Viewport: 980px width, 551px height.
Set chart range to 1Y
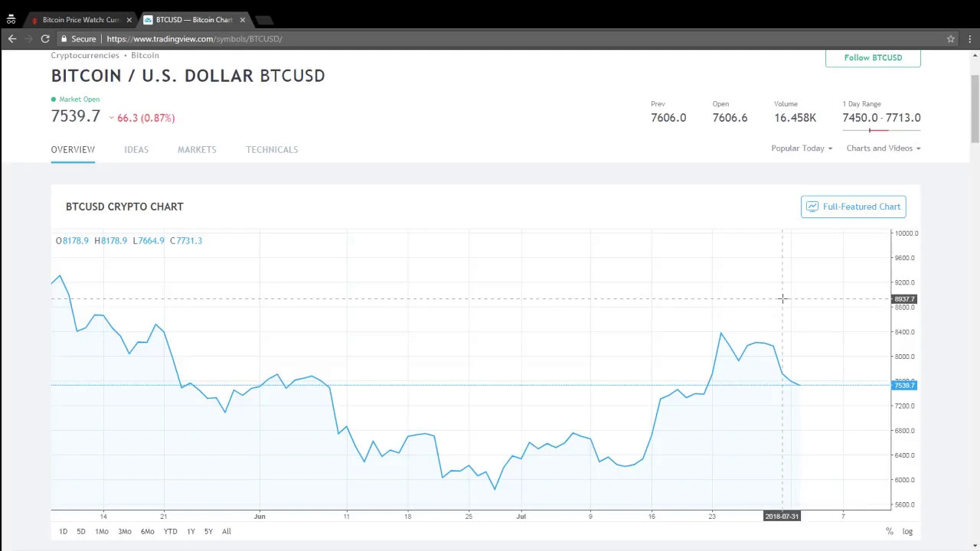click(191, 531)
